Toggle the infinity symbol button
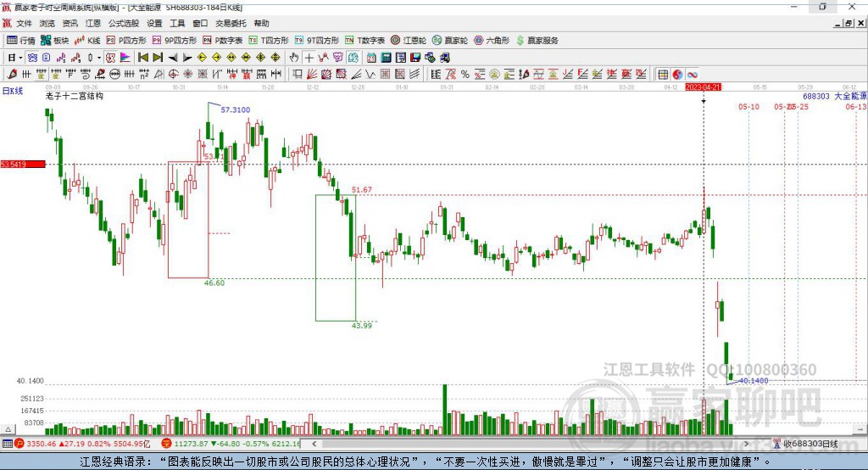This screenshot has height=470, width=868. (692, 75)
